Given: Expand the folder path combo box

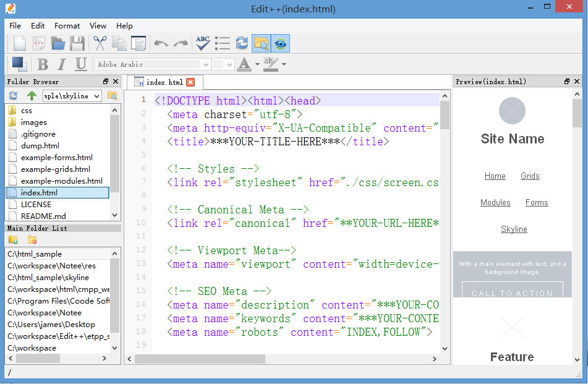Looking at the screenshot, I should pos(95,96).
